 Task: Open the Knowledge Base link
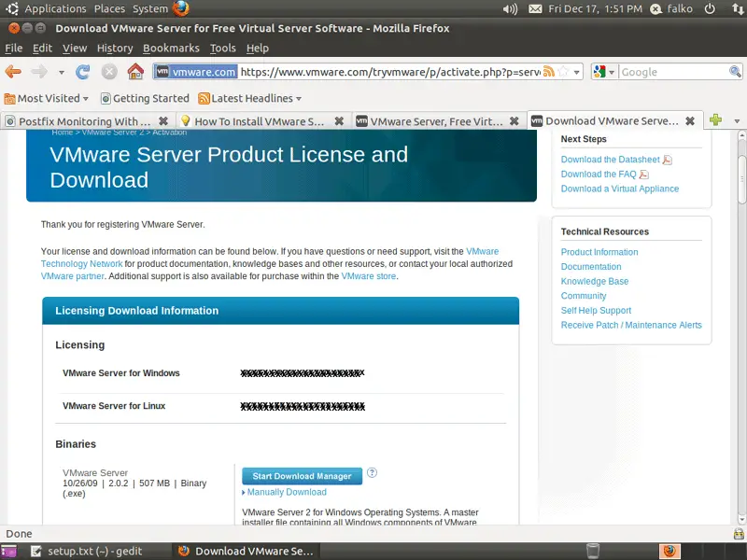[595, 282]
